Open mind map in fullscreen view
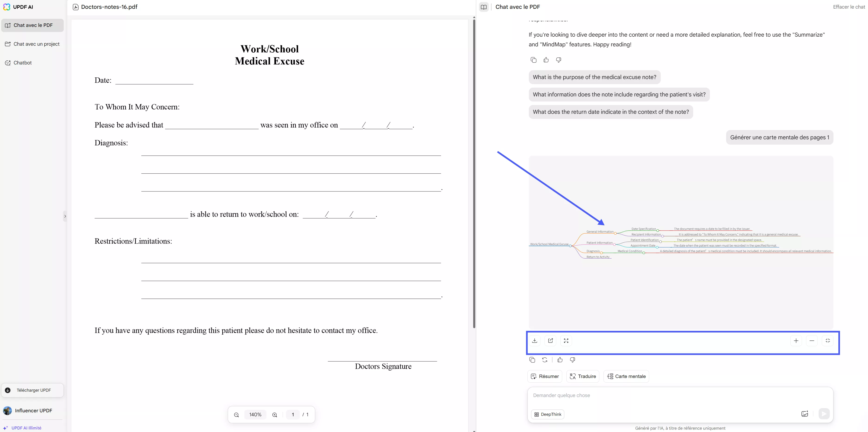 [x=566, y=341]
